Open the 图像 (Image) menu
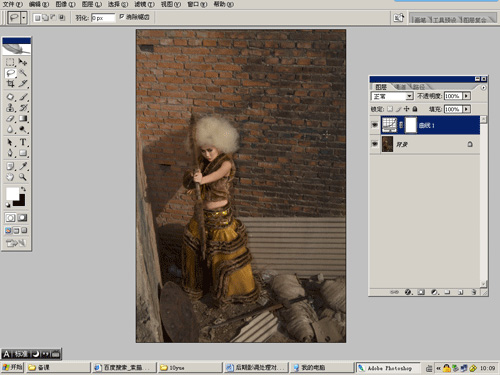 (65, 4)
